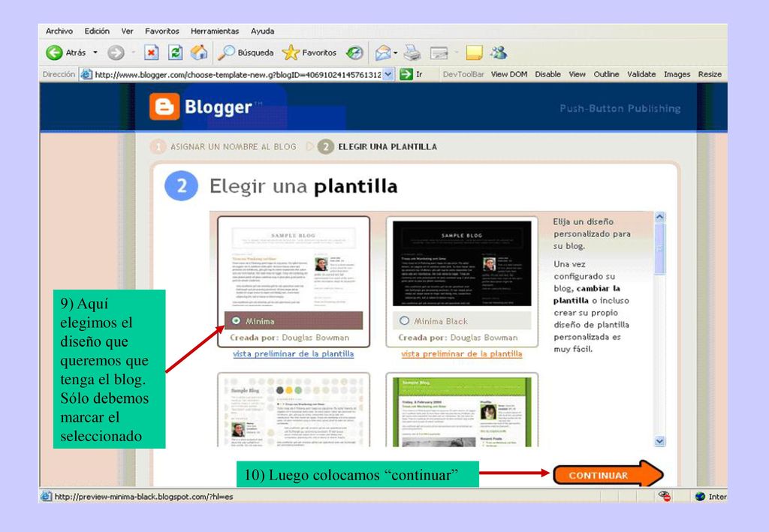Click the DevToolBar label
769x532 pixels.
point(463,74)
